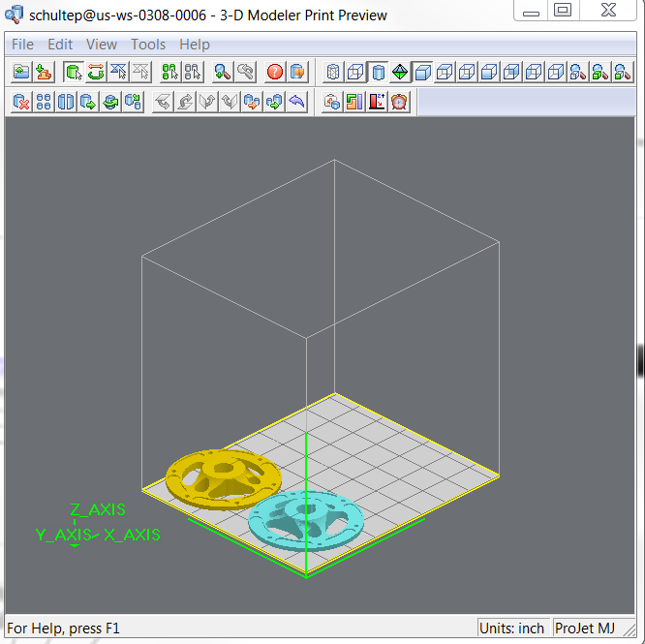Click the red Z-height icon
This screenshot has width=645, height=644.
click(x=377, y=102)
